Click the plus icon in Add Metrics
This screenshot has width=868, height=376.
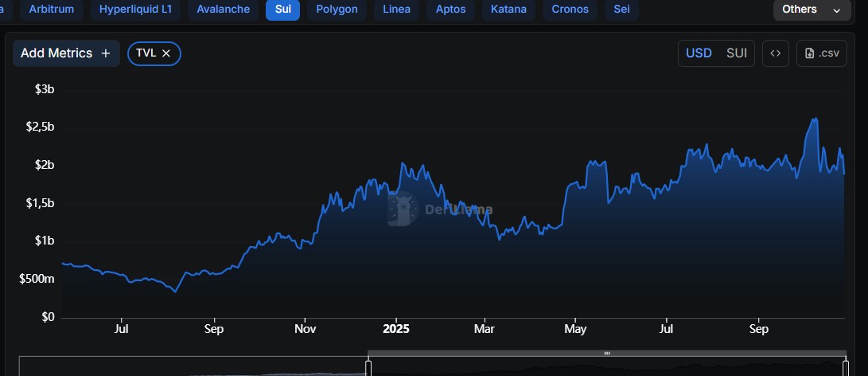click(x=106, y=53)
